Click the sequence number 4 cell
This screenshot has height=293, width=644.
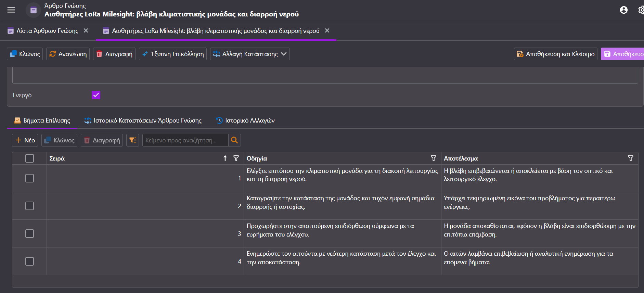(x=145, y=261)
